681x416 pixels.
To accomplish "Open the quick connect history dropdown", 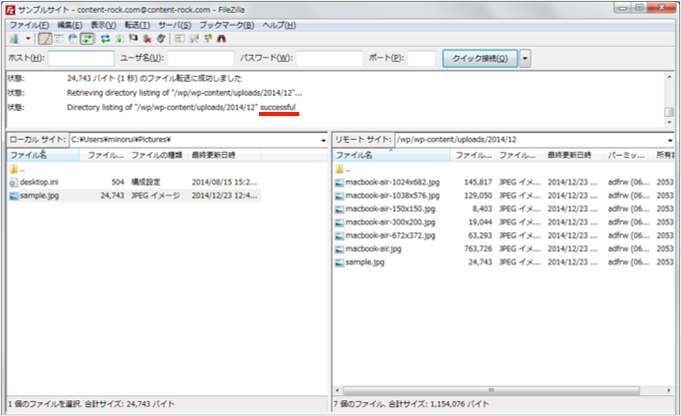I will [x=525, y=58].
